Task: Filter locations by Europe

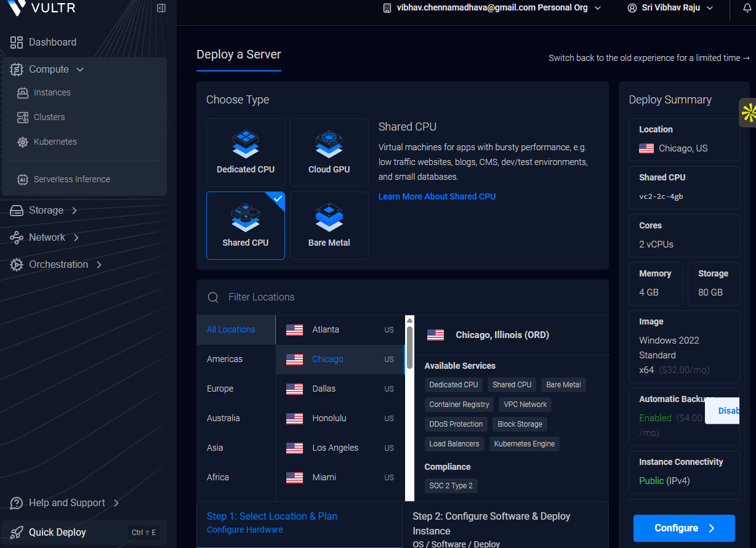Action: [x=236, y=389]
